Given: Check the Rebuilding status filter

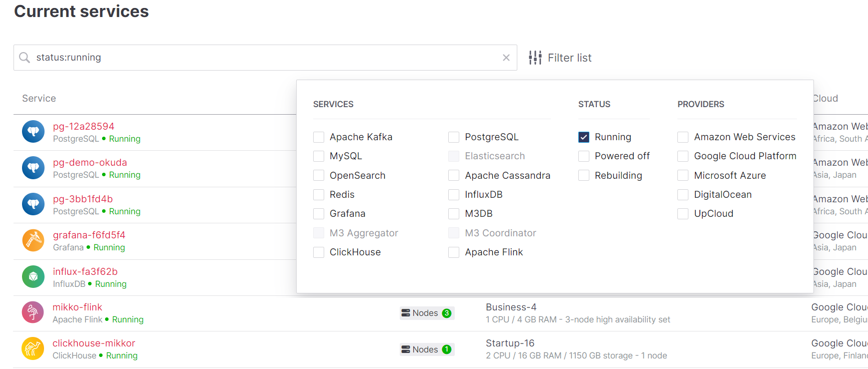Looking at the screenshot, I should 584,176.
